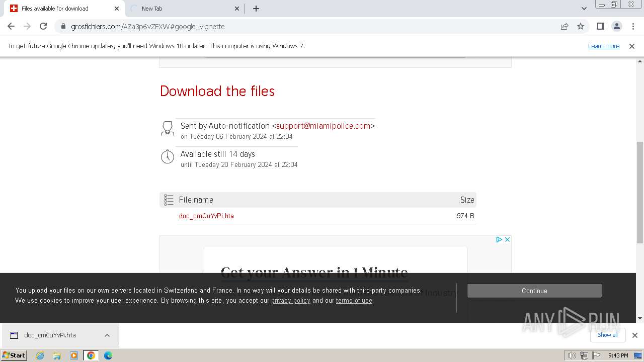
Task: Open volume control in system tray
Action: click(x=572, y=355)
